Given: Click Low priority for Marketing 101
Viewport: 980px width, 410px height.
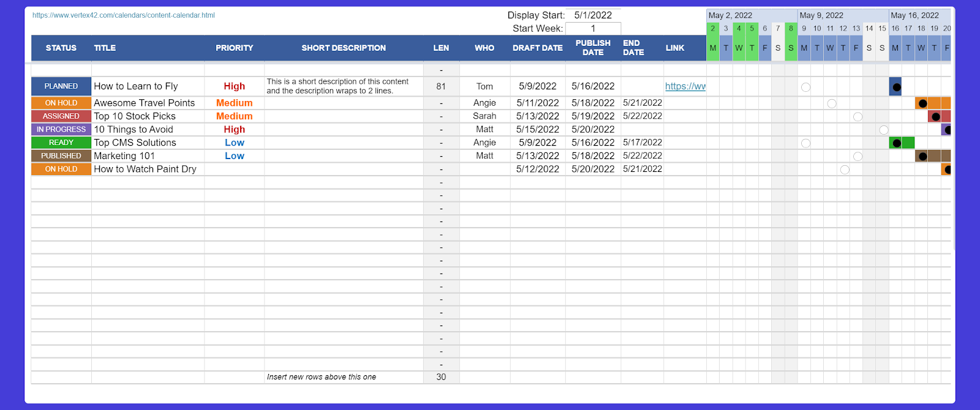Looking at the screenshot, I should [x=234, y=156].
